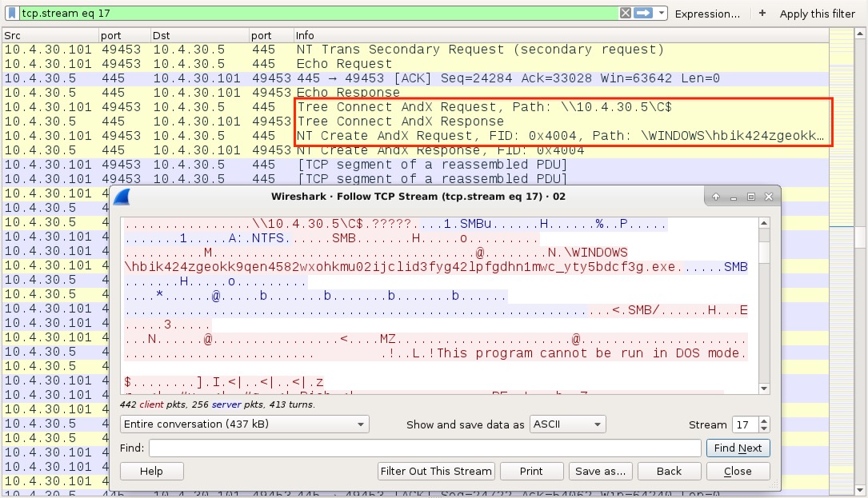Click the hbik424zgeokk...exe filename in the stream content
The width and height of the screenshot is (868, 498).
coord(400,267)
